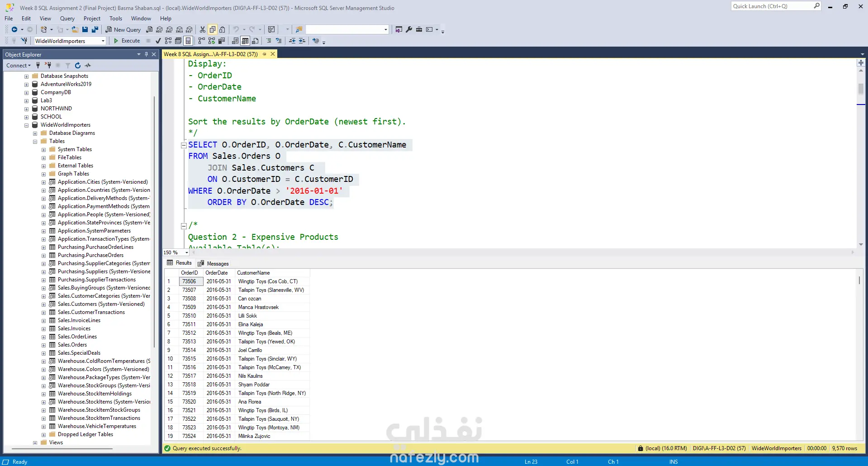868x466 pixels.
Task: Collapse the Tables folder node
Action: [x=35, y=142]
